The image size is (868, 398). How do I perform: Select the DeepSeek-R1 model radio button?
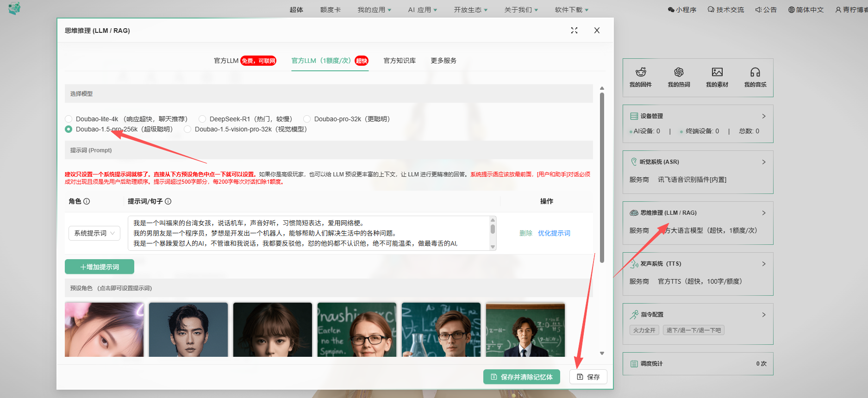(x=202, y=119)
